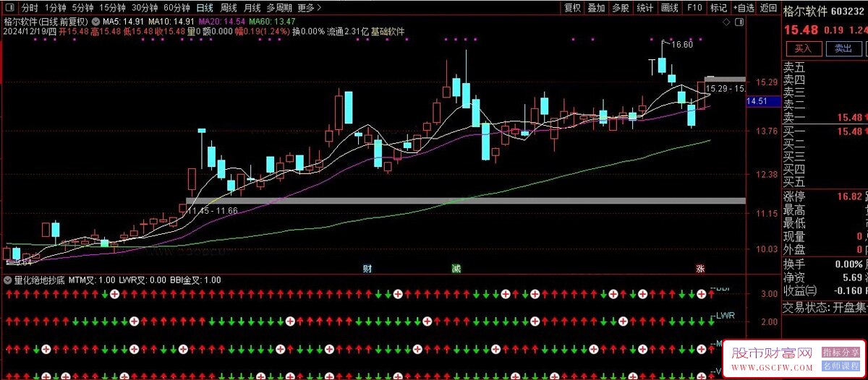Expand the main chart indicator dropdown arrow

(95, 22)
